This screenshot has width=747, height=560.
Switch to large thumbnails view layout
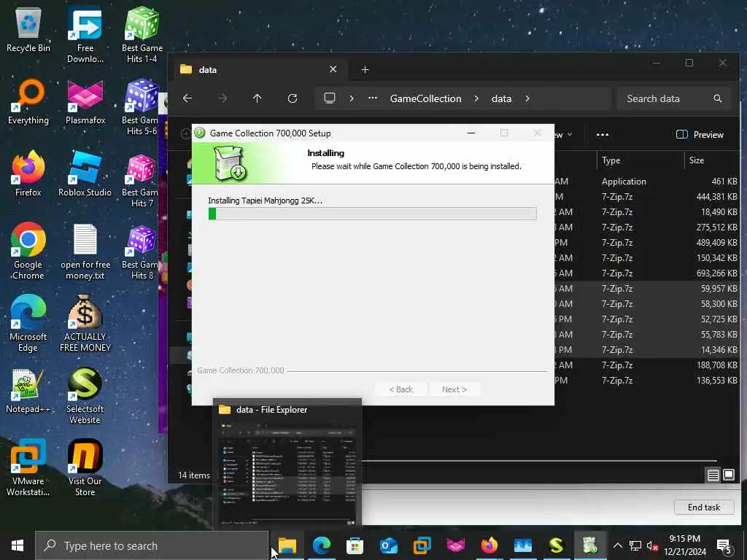point(729,475)
